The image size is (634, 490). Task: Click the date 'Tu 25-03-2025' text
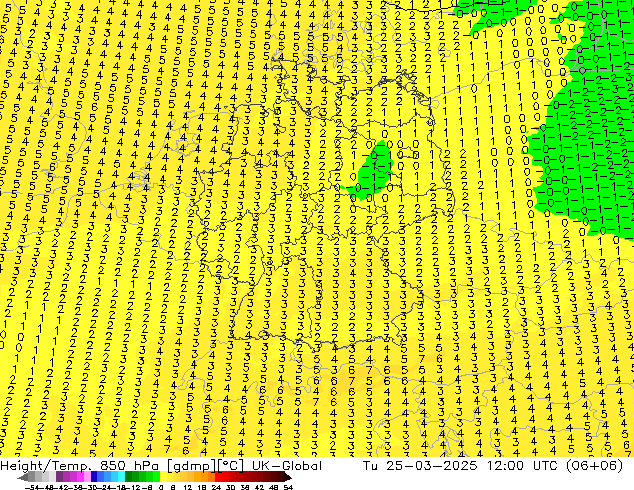(x=420, y=466)
